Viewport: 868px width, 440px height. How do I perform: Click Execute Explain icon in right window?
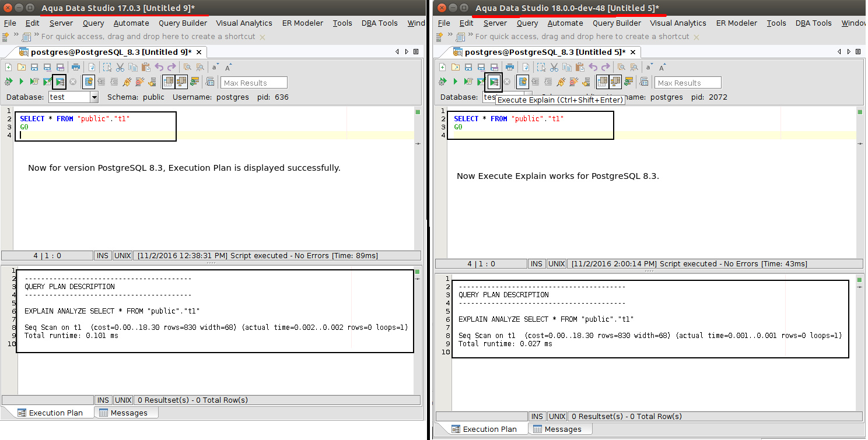494,82
